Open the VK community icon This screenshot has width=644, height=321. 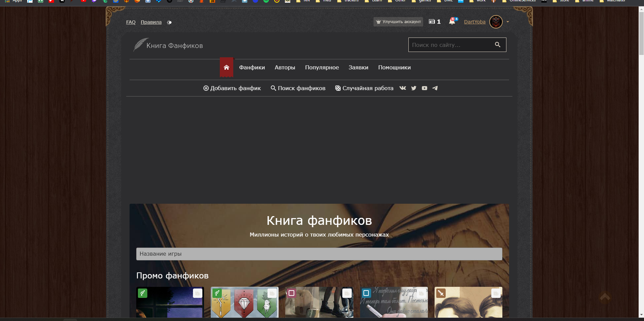[x=403, y=88]
